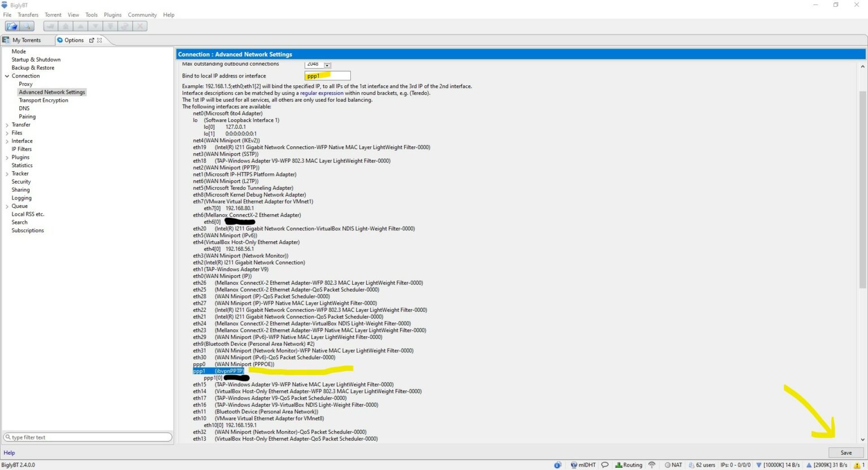Select DNS under Connection
Viewport: 868px width, 470px height.
coord(24,108)
